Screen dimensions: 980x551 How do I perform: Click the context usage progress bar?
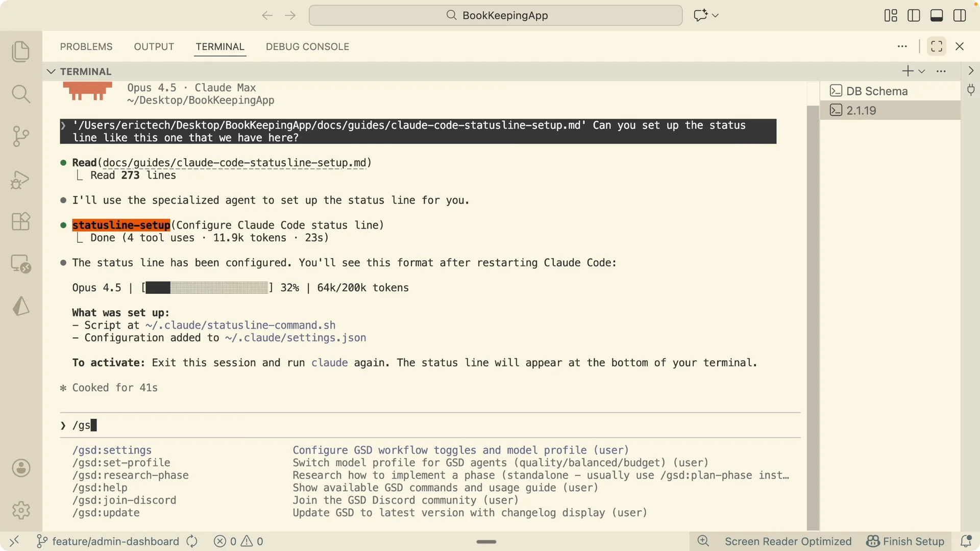[x=207, y=288]
